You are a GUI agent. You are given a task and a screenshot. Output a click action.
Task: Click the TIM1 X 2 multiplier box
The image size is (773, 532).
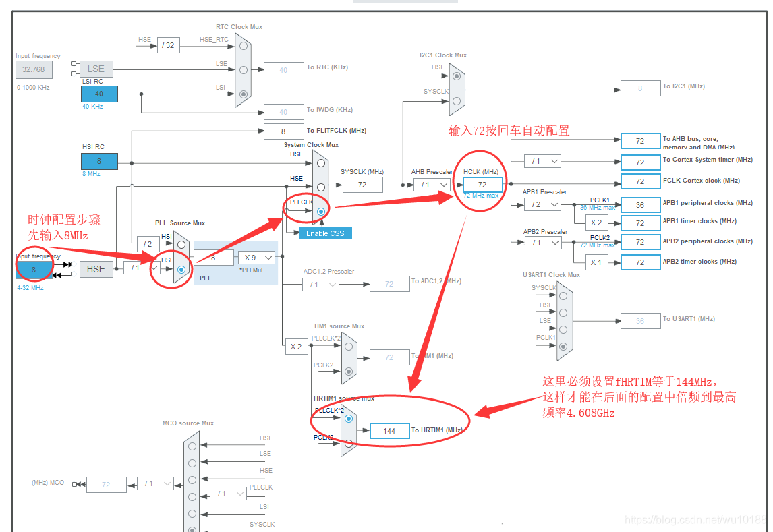pyautogui.click(x=296, y=347)
